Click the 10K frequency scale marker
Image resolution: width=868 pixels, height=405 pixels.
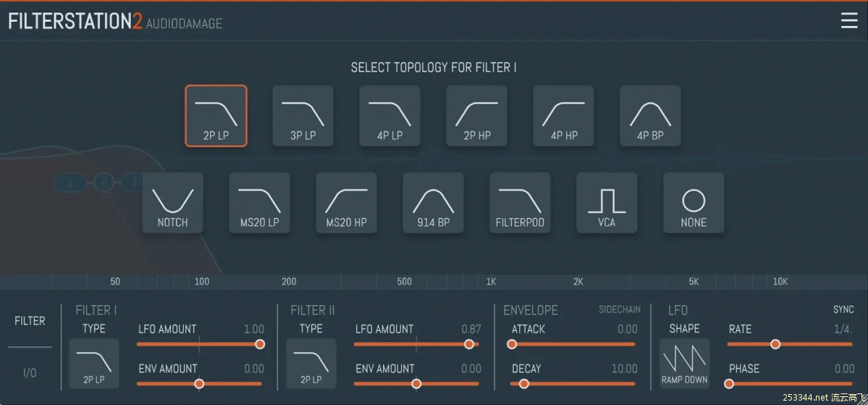[780, 281]
